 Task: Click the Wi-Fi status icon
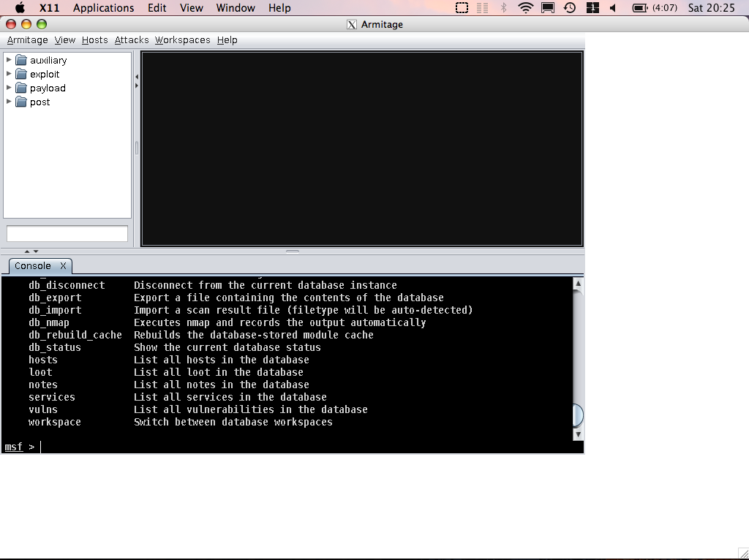[525, 7]
